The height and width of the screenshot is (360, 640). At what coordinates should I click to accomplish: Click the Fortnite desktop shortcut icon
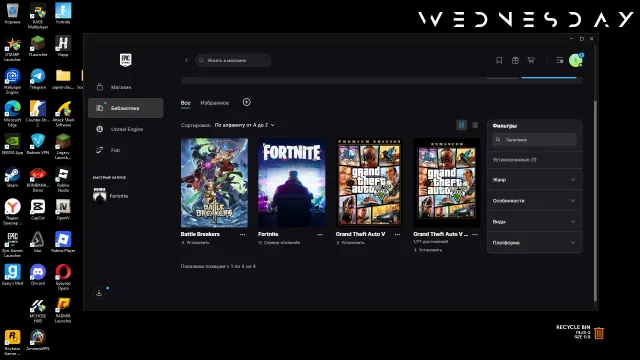[x=63, y=13]
